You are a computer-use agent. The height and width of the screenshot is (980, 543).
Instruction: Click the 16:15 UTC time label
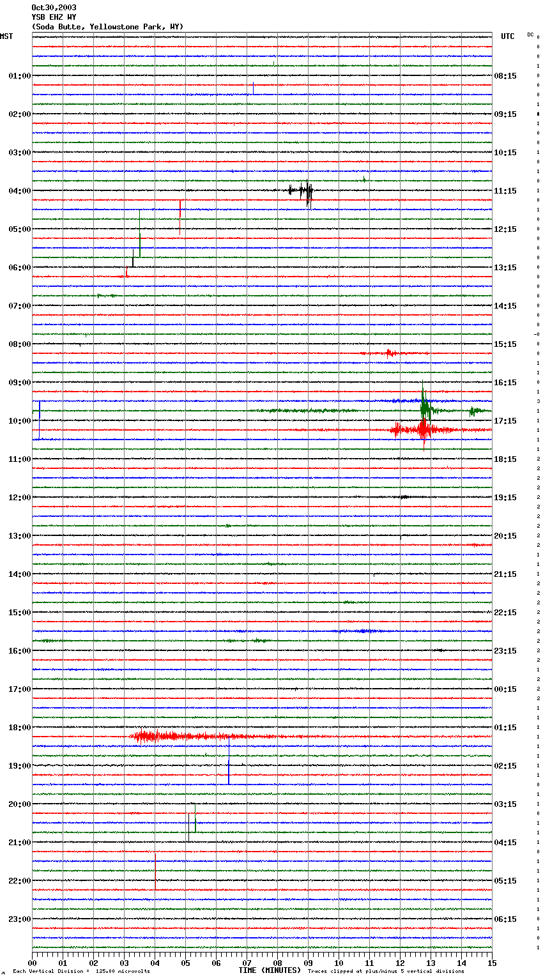click(505, 383)
